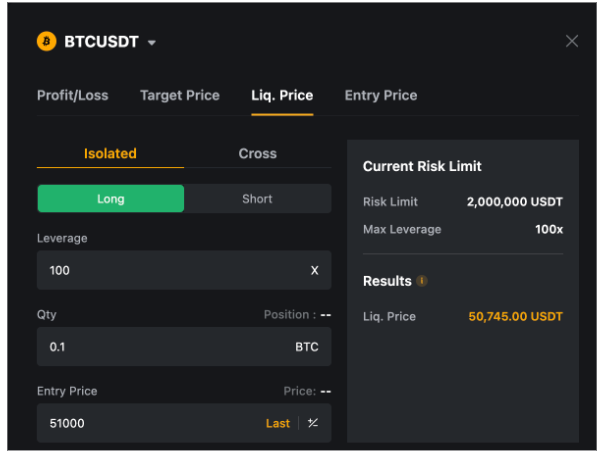
Task: Choose Isolated margin mode
Action: tap(110, 153)
